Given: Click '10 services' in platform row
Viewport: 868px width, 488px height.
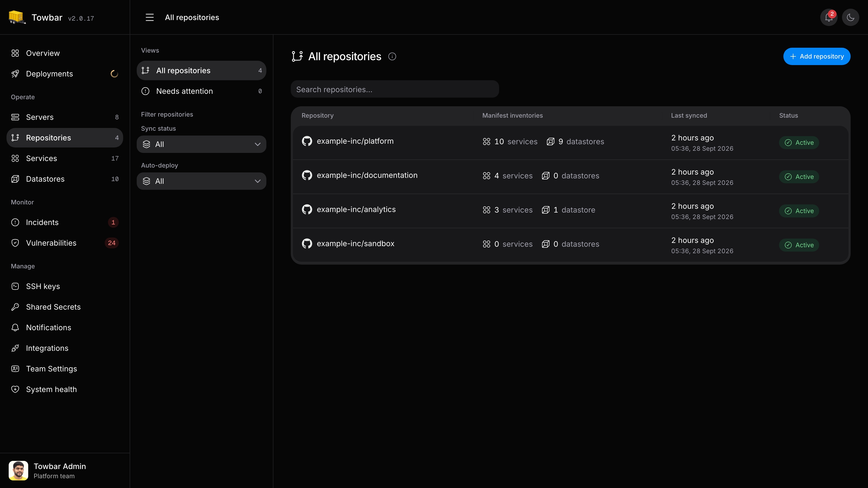Looking at the screenshot, I should click(x=510, y=142).
